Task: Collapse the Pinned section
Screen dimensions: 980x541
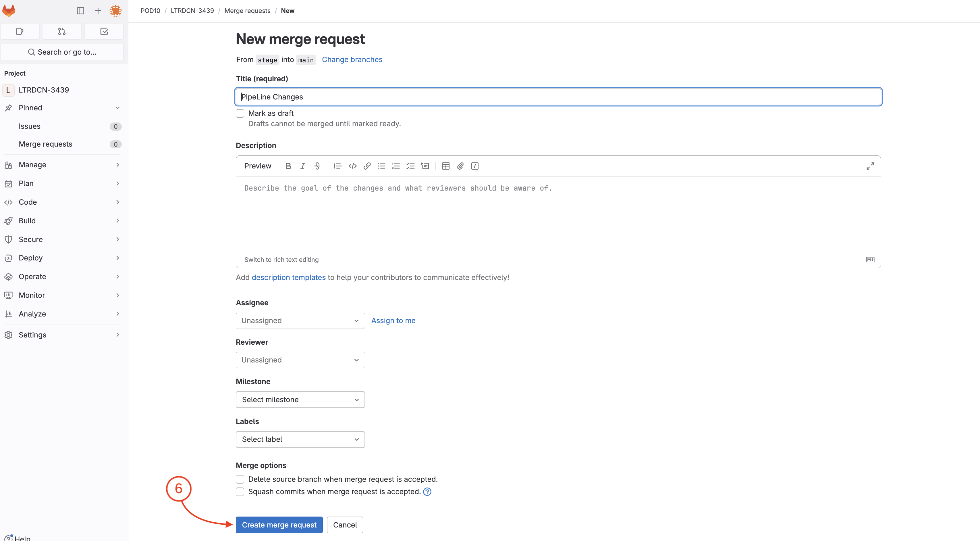Action: point(63,108)
